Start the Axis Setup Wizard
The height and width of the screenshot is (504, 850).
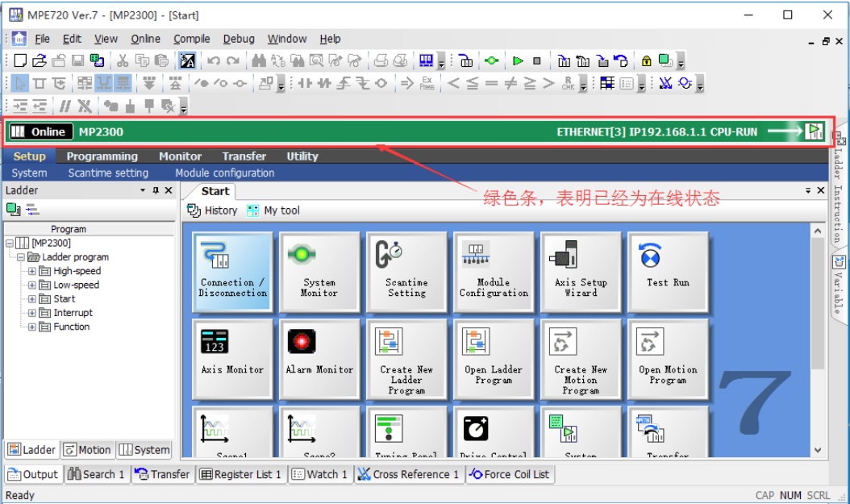tap(581, 272)
